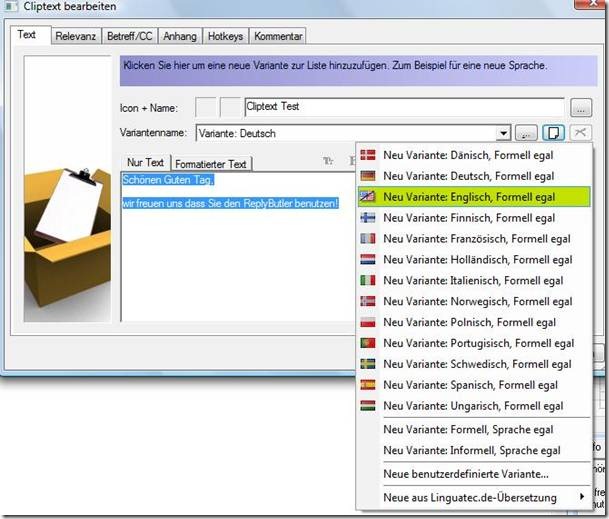The image size is (609, 519).
Task: Click the Dutch flag icon
Action: pyautogui.click(x=367, y=260)
